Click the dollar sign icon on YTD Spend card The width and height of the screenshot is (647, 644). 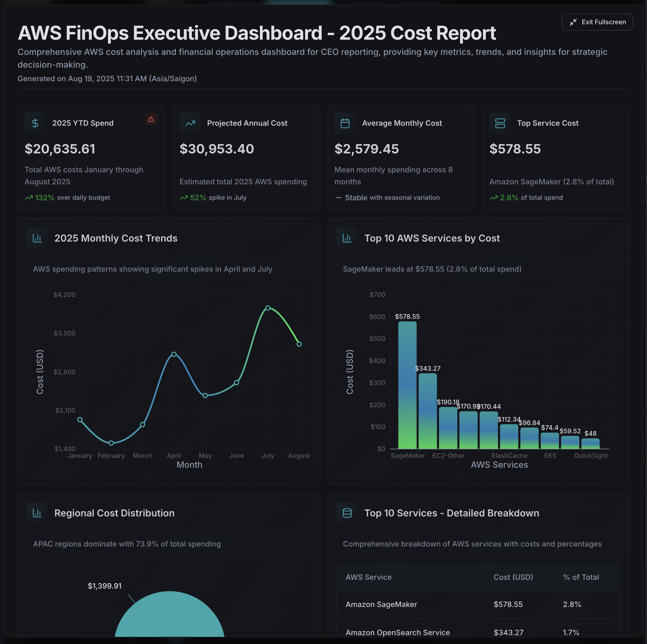[x=35, y=123]
